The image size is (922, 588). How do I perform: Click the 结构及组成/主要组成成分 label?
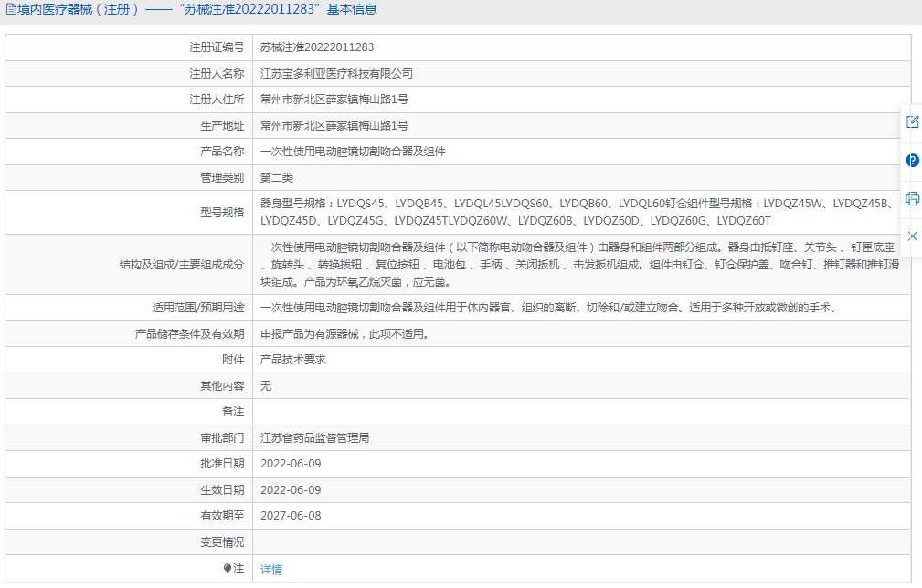182,265
